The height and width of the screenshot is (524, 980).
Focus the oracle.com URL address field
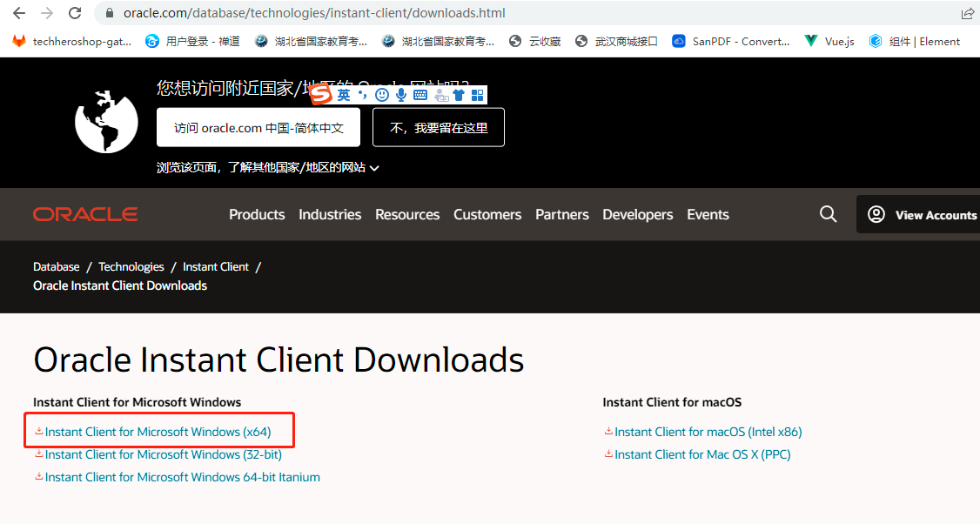coord(314,13)
